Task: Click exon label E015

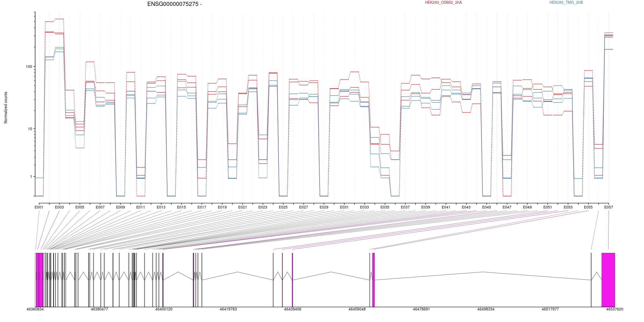Action: pyautogui.click(x=181, y=207)
